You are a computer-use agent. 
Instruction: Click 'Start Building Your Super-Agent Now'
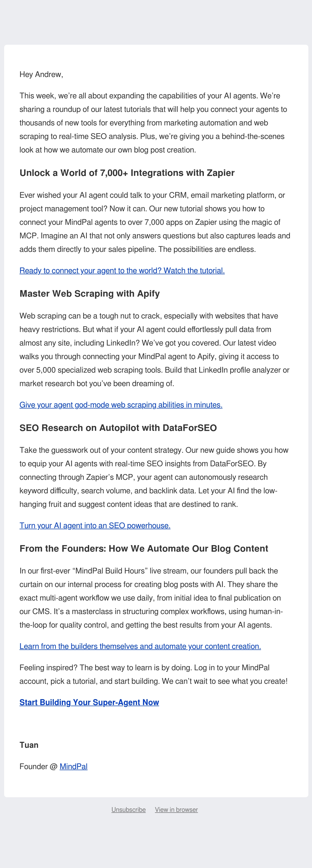tap(89, 702)
